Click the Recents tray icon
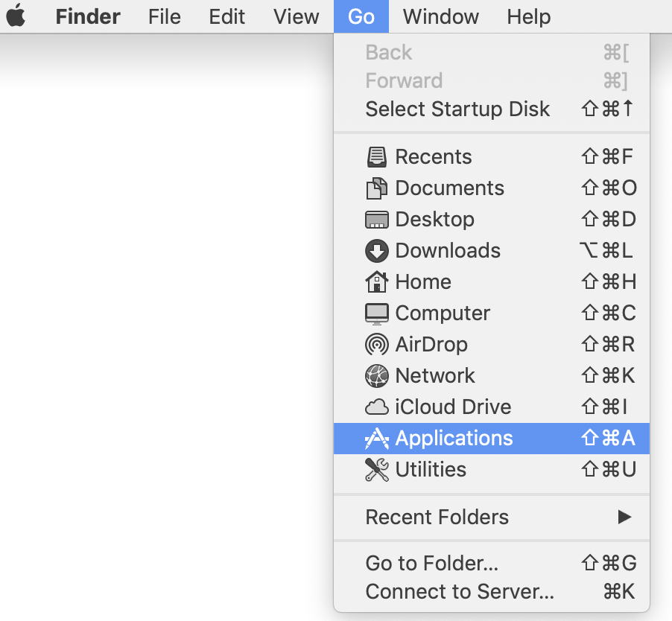Image resolution: width=672 pixels, height=621 pixels. tap(377, 157)
